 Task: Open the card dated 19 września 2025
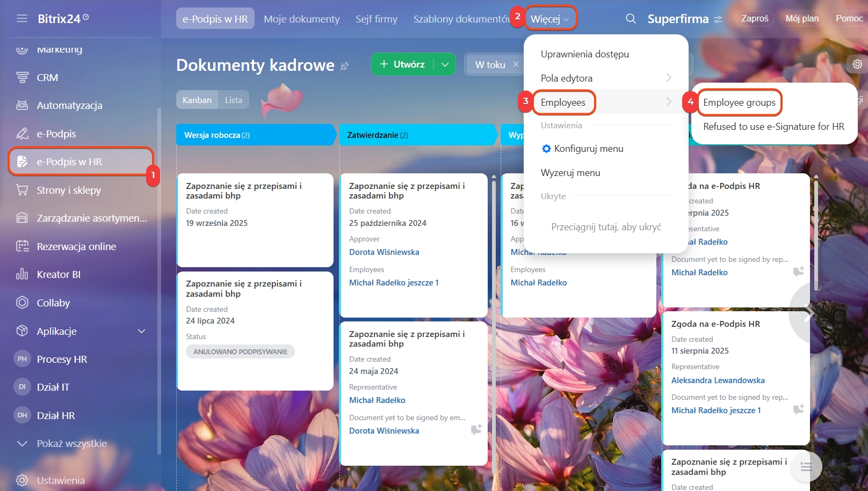255,220
